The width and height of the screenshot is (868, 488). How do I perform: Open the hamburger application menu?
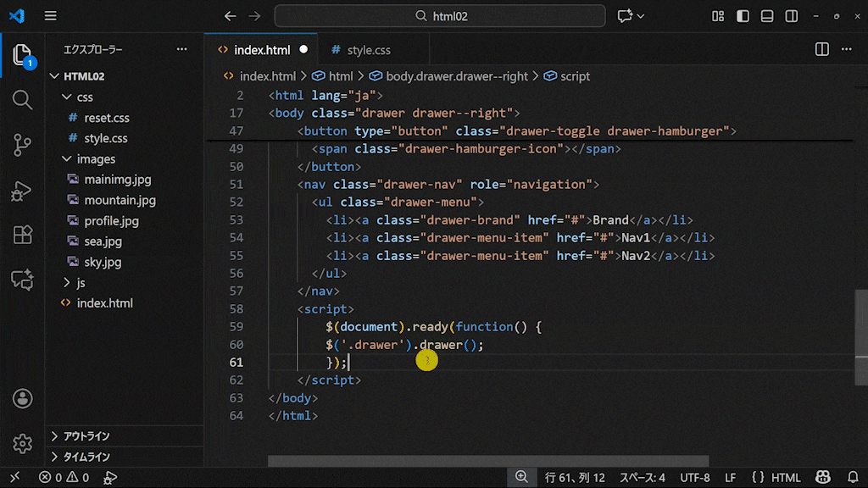tap(51, 16)
